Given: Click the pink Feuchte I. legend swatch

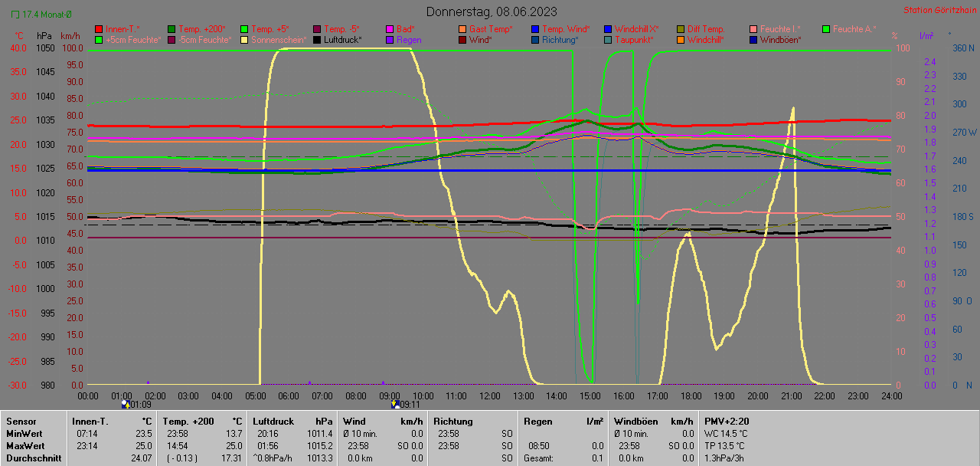Looking at the screenshot, I should (x=753, y=29).
